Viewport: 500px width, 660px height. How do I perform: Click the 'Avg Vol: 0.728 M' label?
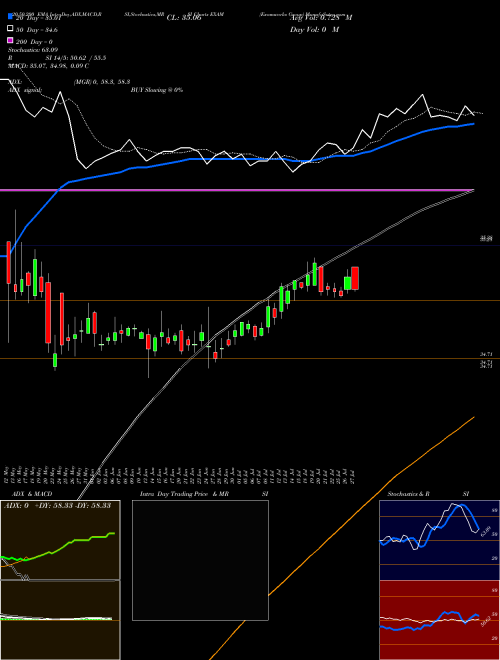[321, 18]
